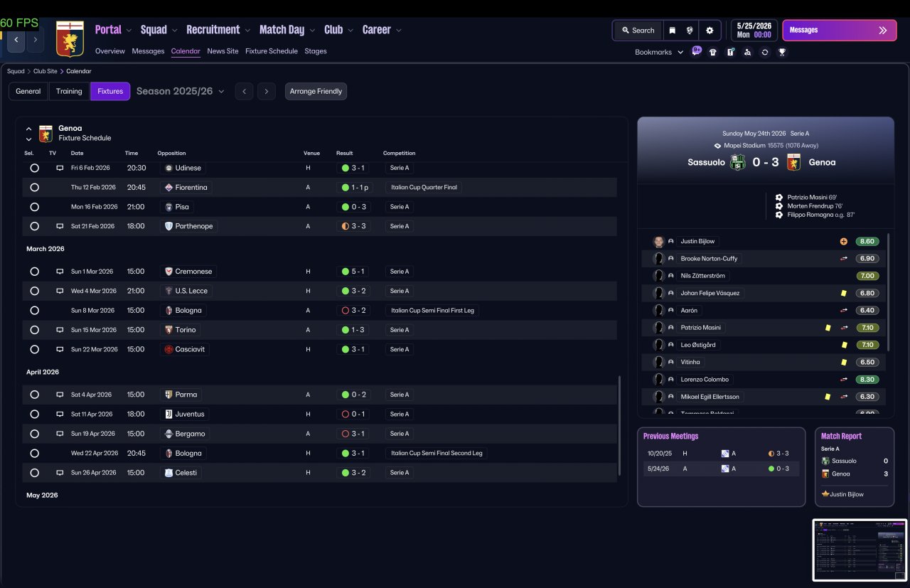The height and width of the screenshot is (588, 910).
Task: Open the chat bubble with 9+ badge
Action: click(x=697, y=51)
